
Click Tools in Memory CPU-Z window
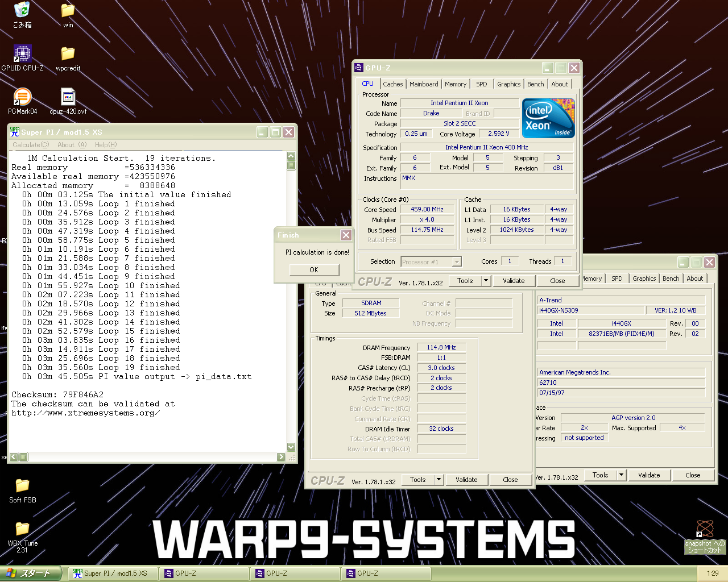[417, 480]
